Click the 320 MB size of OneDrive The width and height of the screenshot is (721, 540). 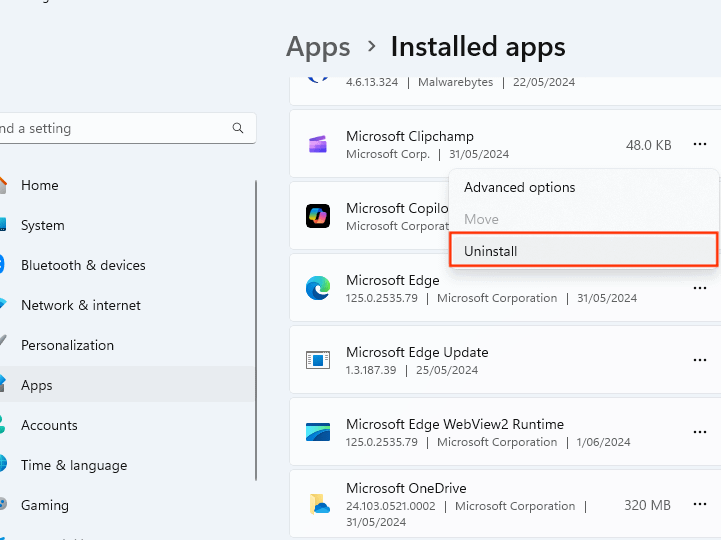point(647,506)
